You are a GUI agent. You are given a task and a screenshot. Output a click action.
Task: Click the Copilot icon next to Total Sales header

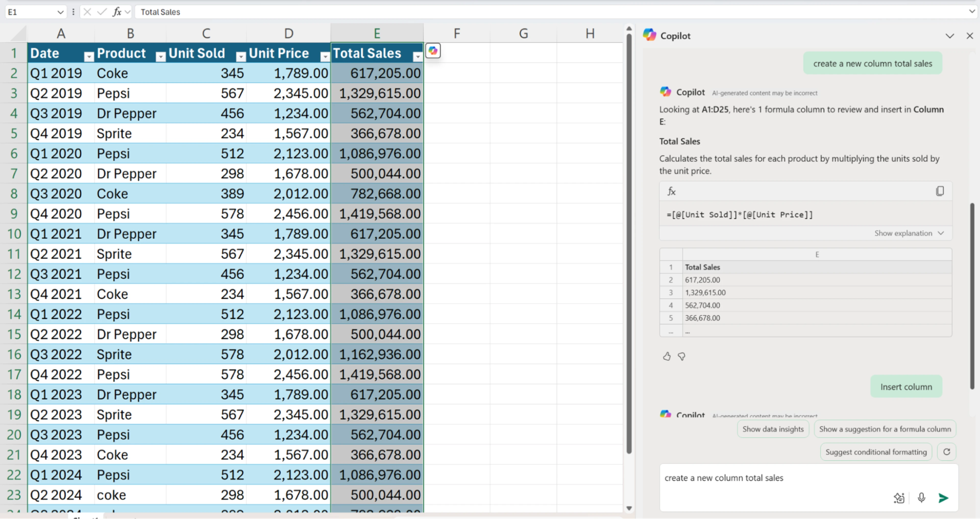tap(433, 51)
